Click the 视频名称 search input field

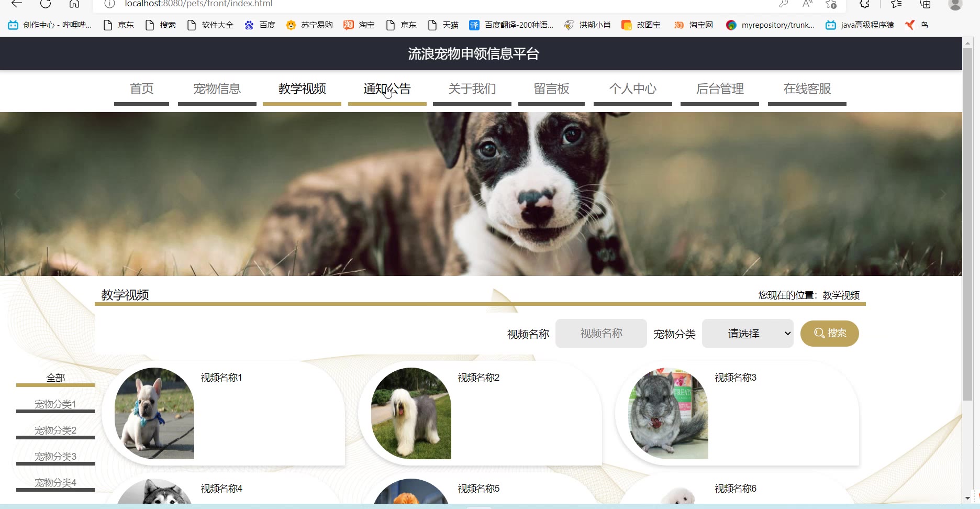[601, 334]
